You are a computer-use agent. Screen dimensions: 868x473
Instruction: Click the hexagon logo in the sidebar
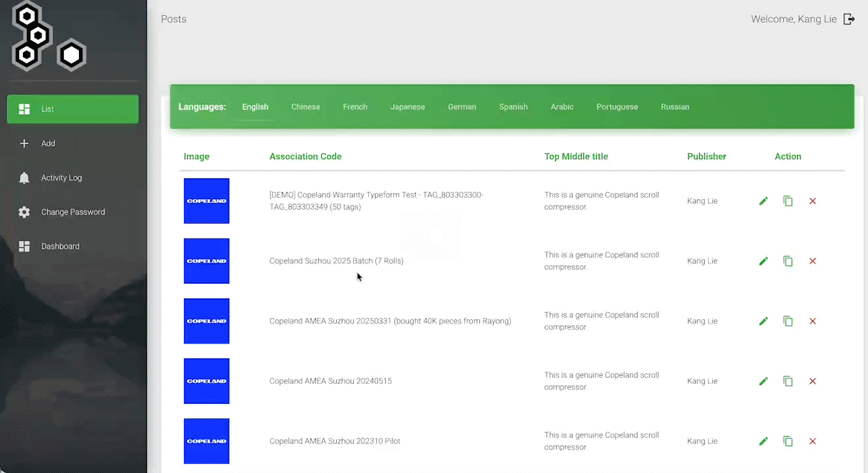point(49,37)
